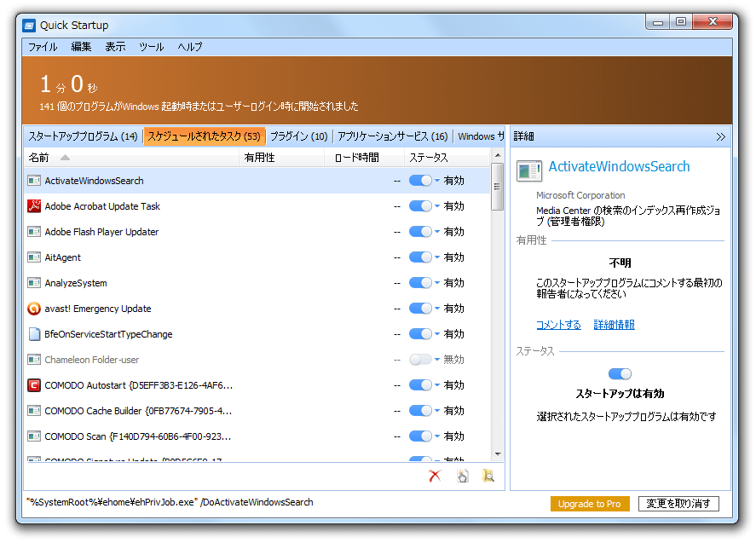Open the ファイル menu

click(x=43, y=47)
